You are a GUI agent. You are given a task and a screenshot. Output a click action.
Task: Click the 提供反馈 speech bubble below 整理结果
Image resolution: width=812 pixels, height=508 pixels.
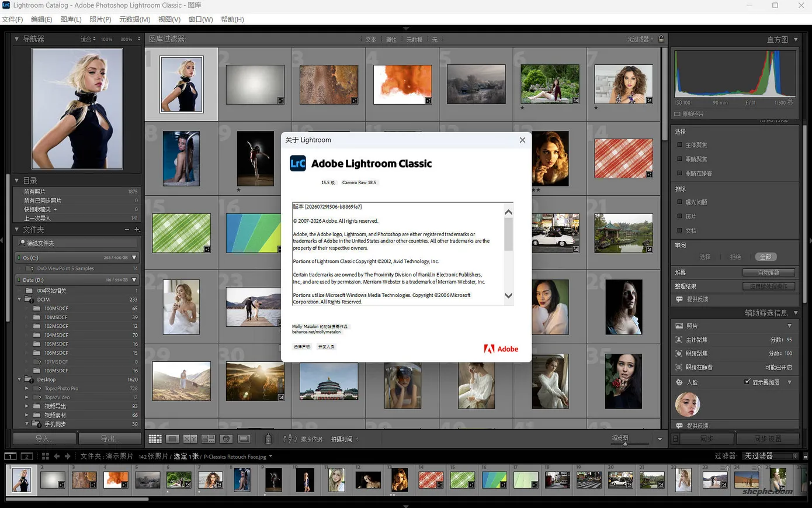[679, 299]
